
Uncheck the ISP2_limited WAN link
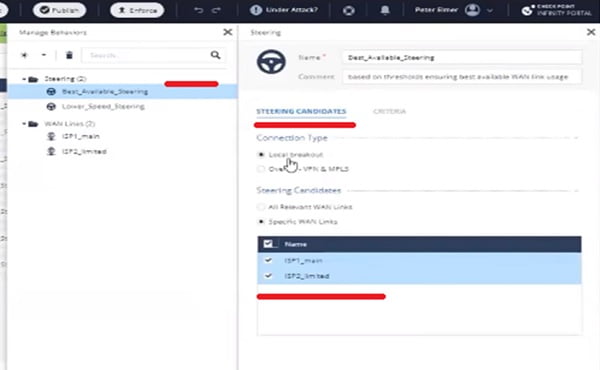(268, 275)
